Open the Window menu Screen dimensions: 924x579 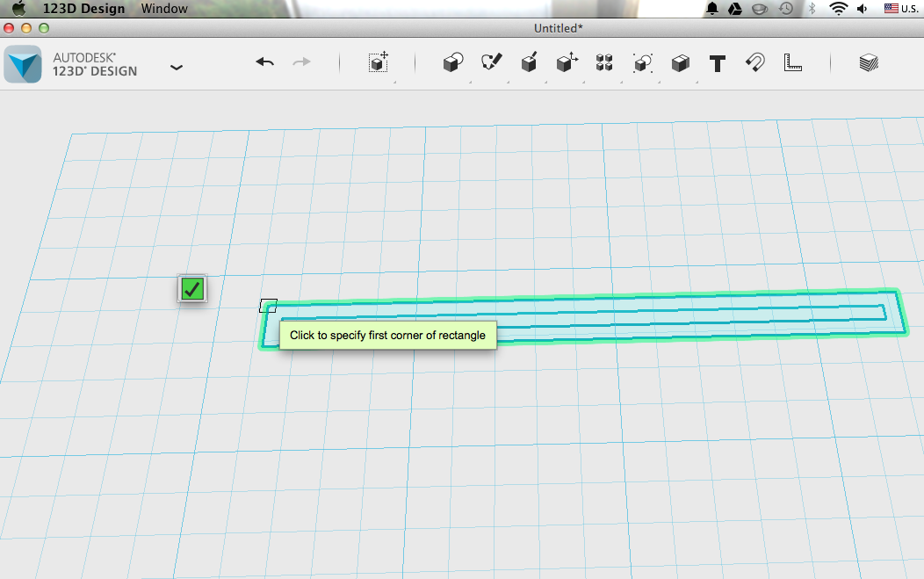point(164,8)
